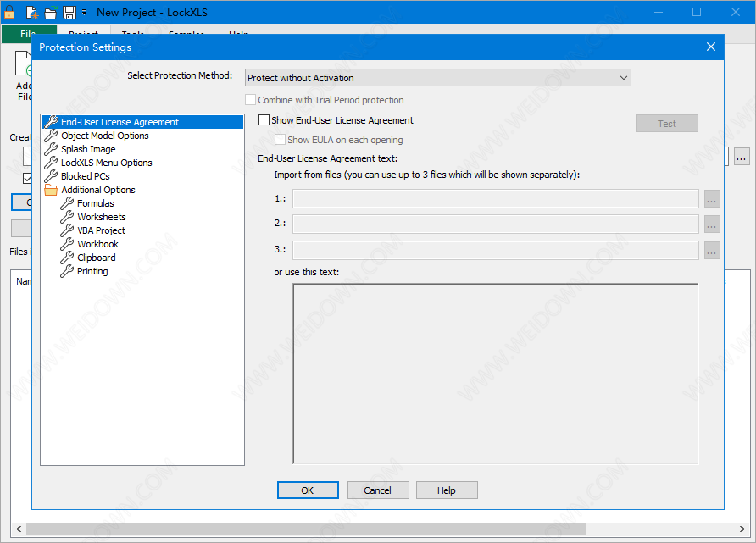Viewport: 756px width, 543px height.
Task: Select the Object Model Options wrench icon
Action: 51,136
